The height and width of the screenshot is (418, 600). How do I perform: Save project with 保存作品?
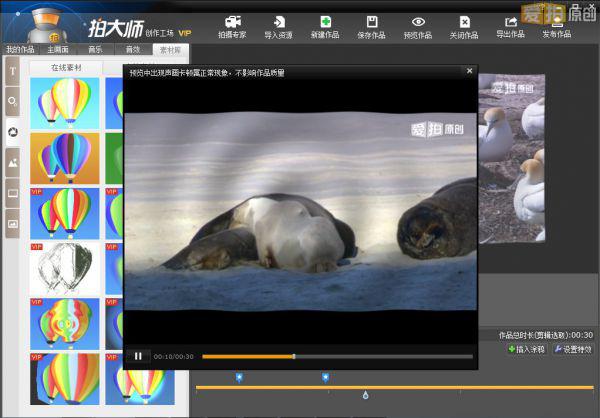point(371,28)
